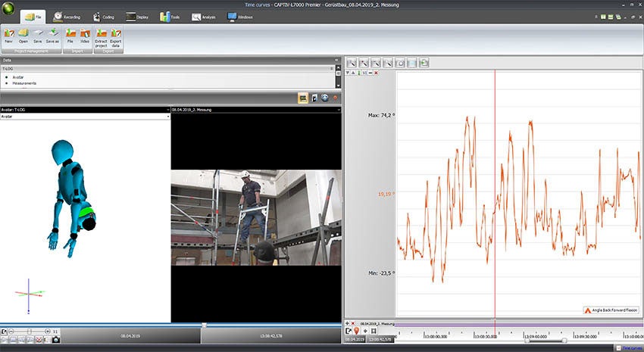644x352 pixels.
Task: Collapse the Data panel
Action: click(336, 60)
